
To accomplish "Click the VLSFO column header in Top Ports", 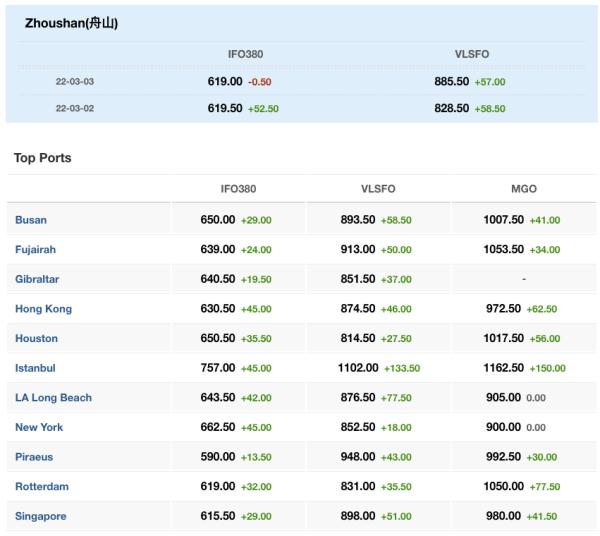I will coord(379,188).
